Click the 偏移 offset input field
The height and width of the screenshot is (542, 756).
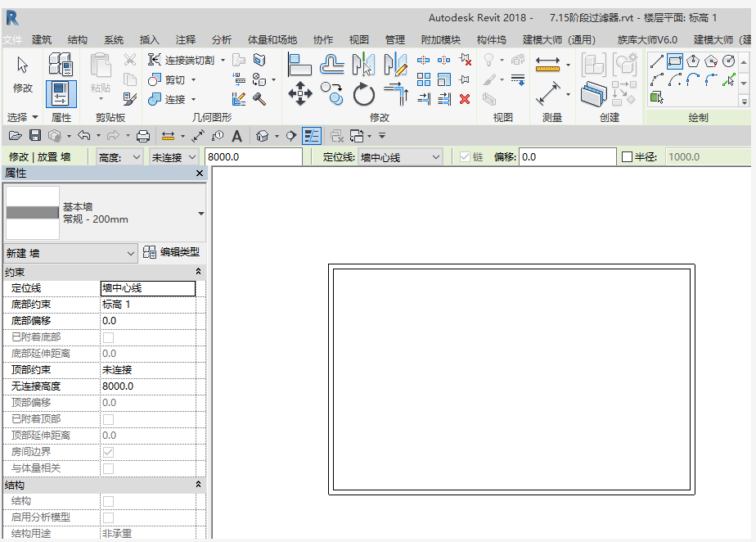[567, 157]
